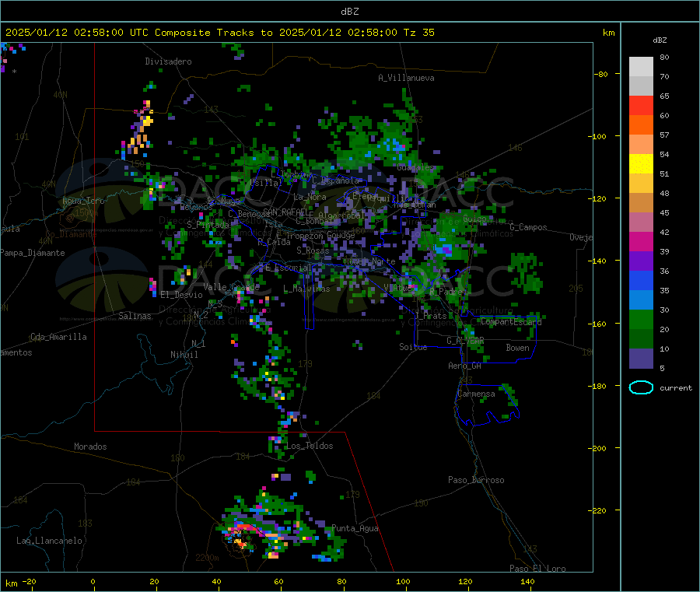Click the Paso_El_Loro location label
The image size is (700, 592).
(537, 569)
